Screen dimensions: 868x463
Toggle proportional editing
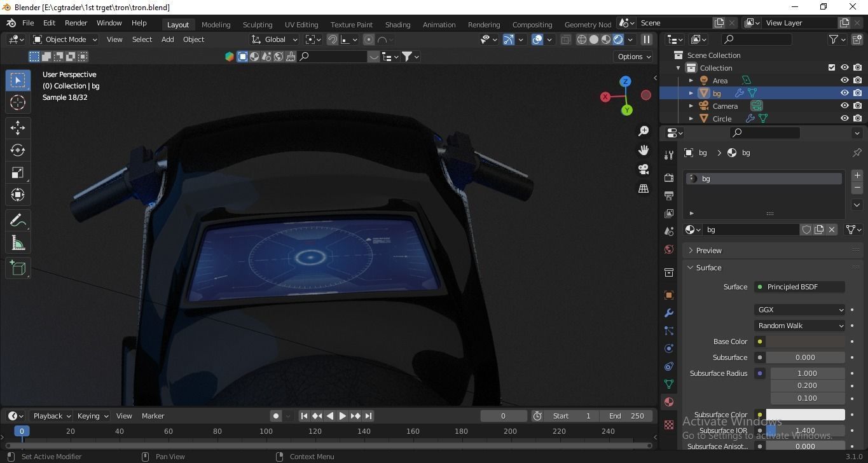point(368,39)
